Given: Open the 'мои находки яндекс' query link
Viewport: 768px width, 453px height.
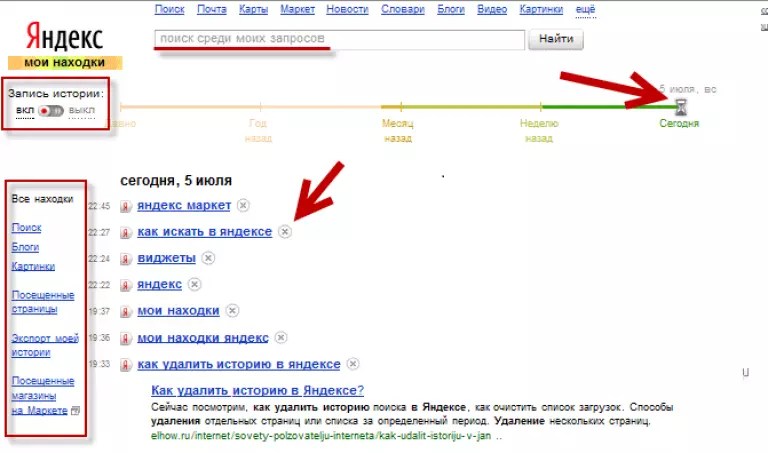Looking at the screenshot, I should (203, 337).
